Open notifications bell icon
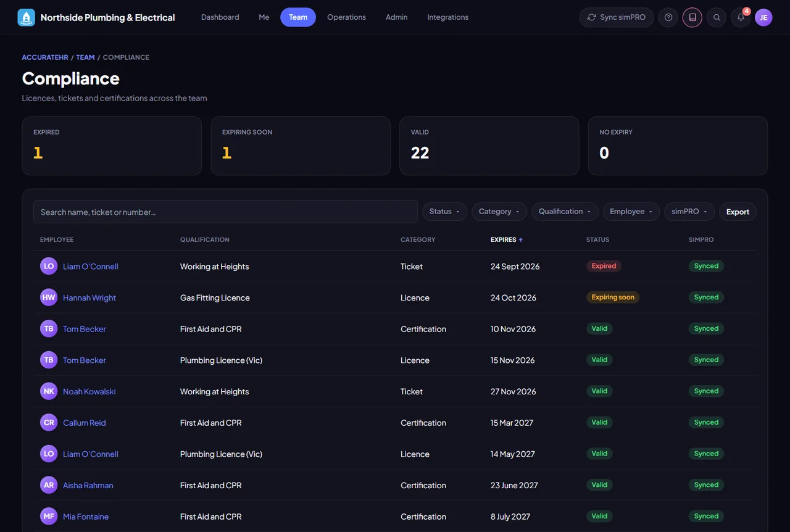The height and width of the screenshot is (532, 790). [741, 17]
